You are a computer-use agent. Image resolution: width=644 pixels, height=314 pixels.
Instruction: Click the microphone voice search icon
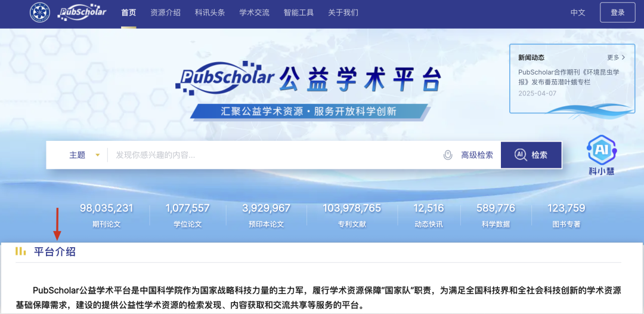pos(448,155)
